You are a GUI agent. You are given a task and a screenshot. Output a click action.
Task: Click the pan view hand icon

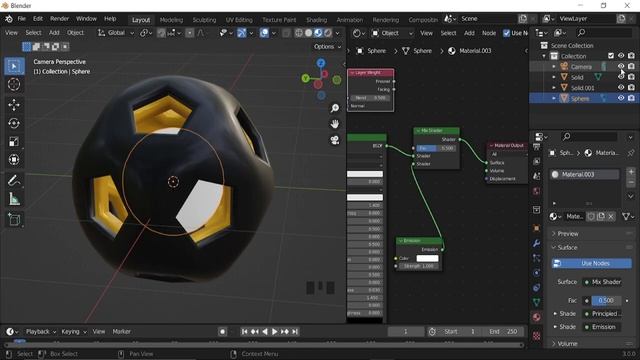pos(335,124)
